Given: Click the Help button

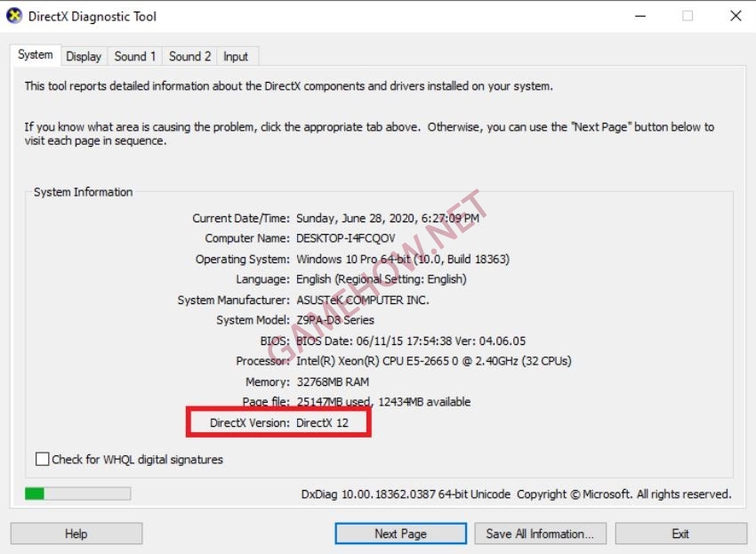Looking at the screenshot, I should click(x=76, y=534).
